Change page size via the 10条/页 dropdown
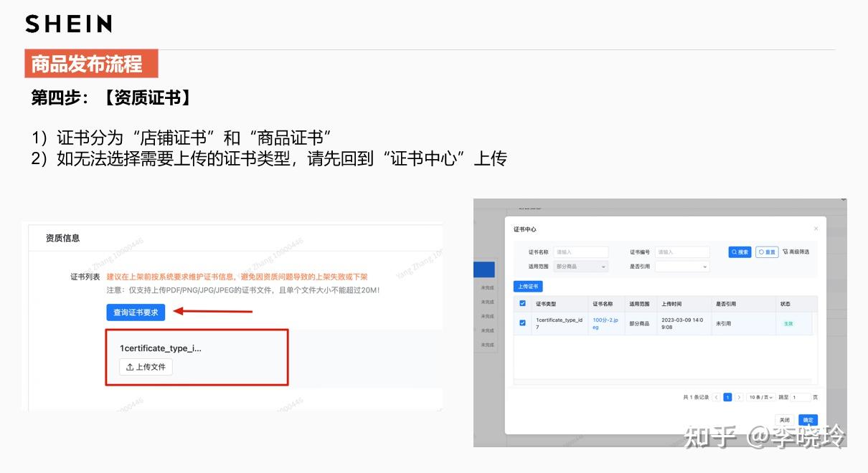The image size is (868, 473). (x=760, y=396)
